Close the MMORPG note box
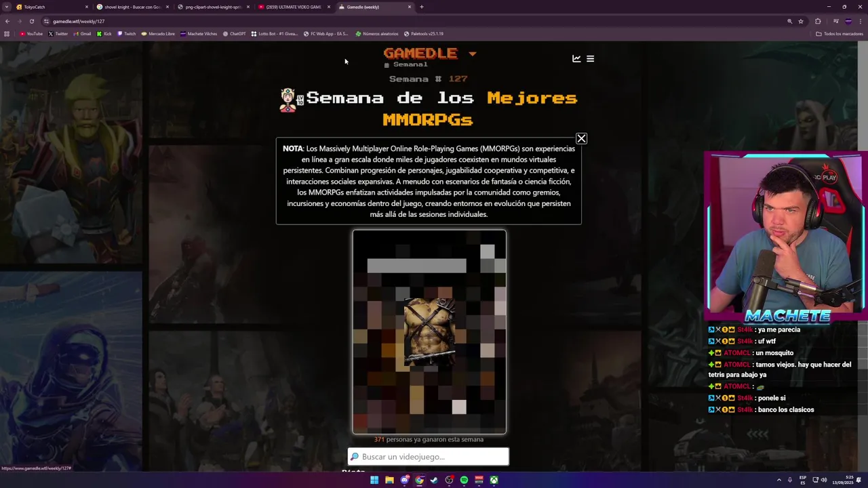 coord(581,139)
